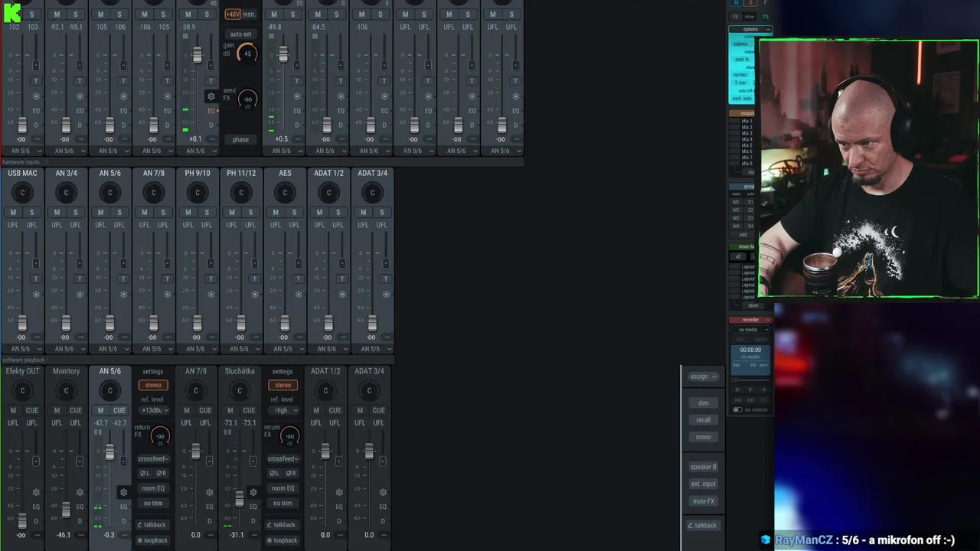
Task: Close the AN 5/6 output settings gear
Action: coord(123,492)
